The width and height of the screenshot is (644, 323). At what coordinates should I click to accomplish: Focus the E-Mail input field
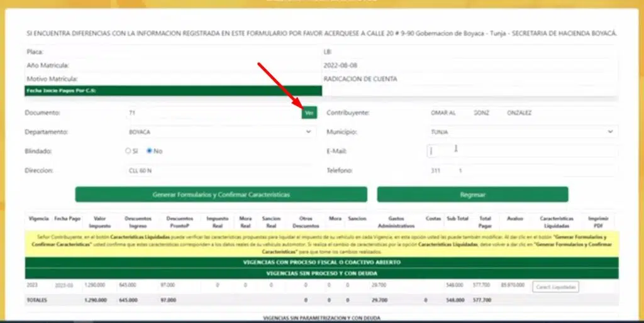(523, 151)
